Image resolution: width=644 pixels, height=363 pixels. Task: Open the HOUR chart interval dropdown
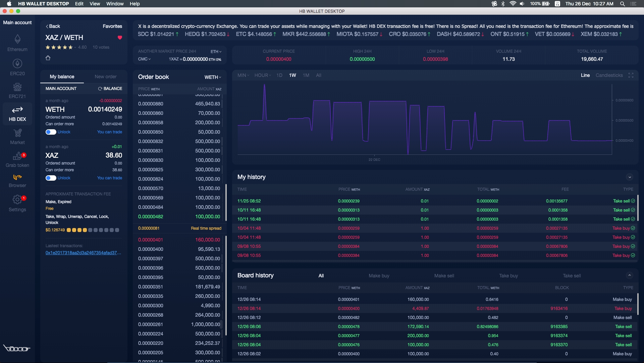click(263, 75)
